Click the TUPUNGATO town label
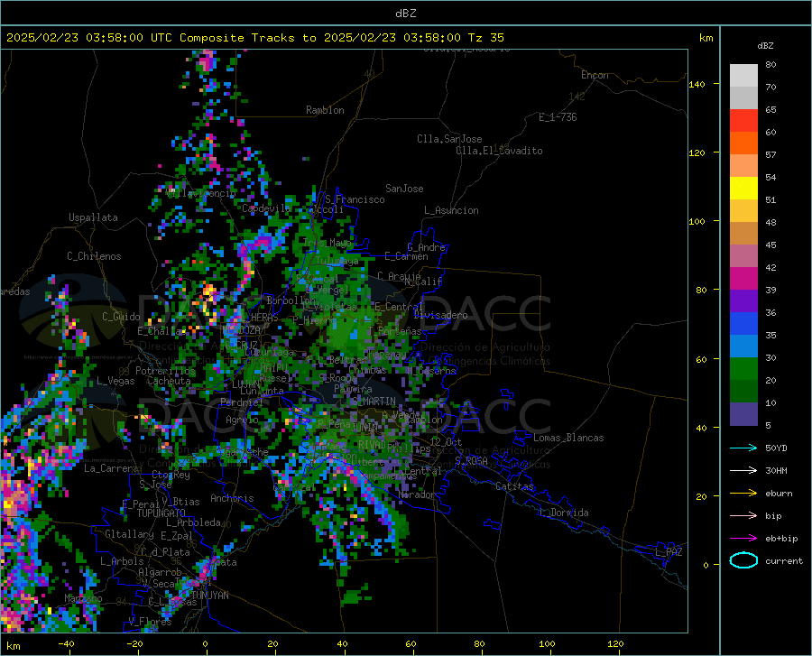The image size is (812, 656). click(161, 513)
